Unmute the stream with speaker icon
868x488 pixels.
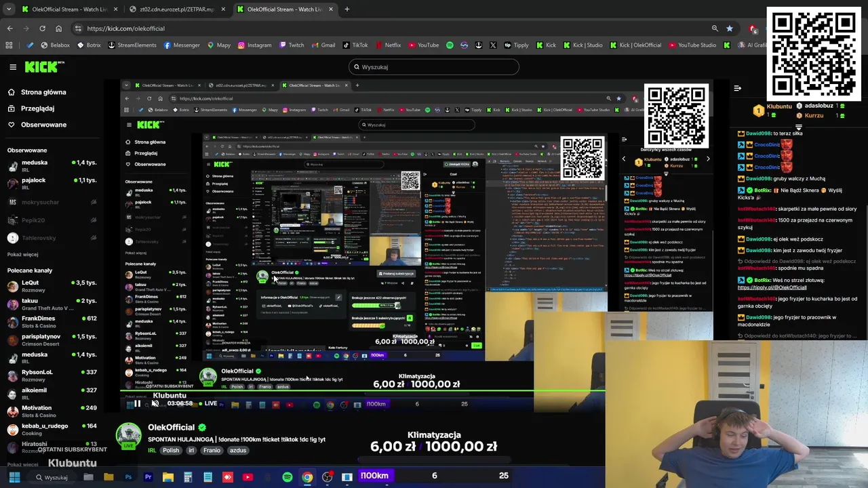[155, 404]
